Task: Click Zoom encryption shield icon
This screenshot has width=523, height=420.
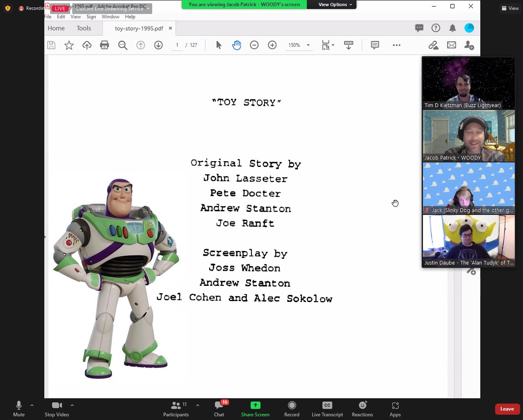Action: [x=7, y=8]
